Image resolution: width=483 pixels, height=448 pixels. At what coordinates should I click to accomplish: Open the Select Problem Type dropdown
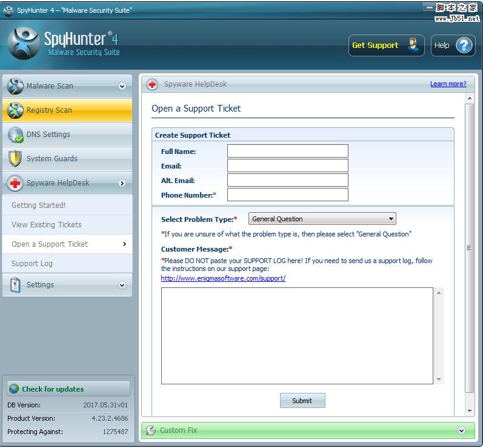coord(322,219)
